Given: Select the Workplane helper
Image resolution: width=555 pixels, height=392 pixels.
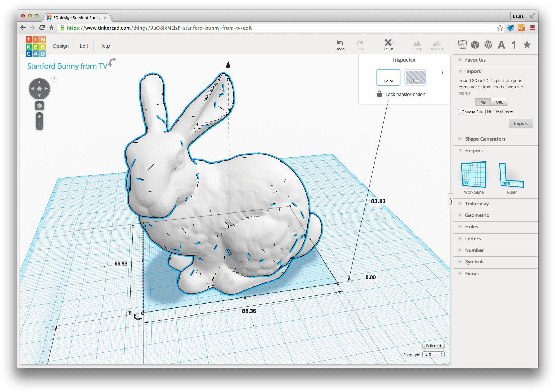Looking at the screenshot, I should click(473, 174).
